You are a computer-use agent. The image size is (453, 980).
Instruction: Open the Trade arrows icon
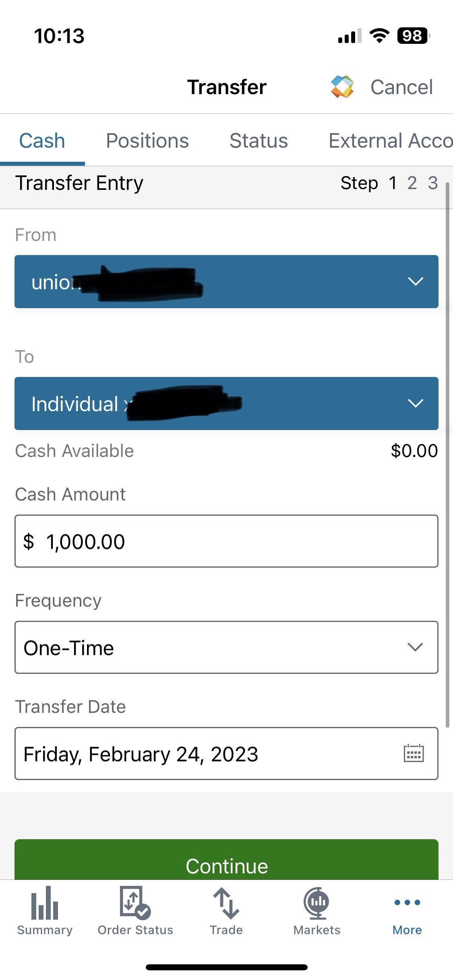tap(226, 904)
